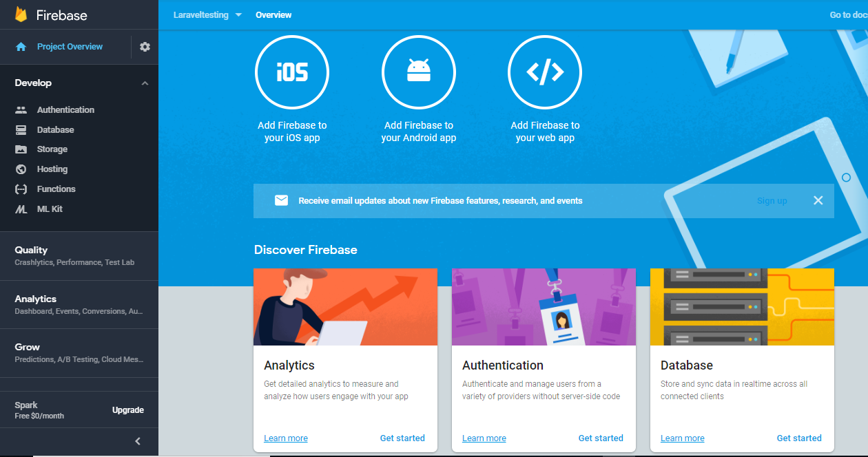Click the Authentication card badge illustration
The image size is (868, 457).
pos(544,307)
